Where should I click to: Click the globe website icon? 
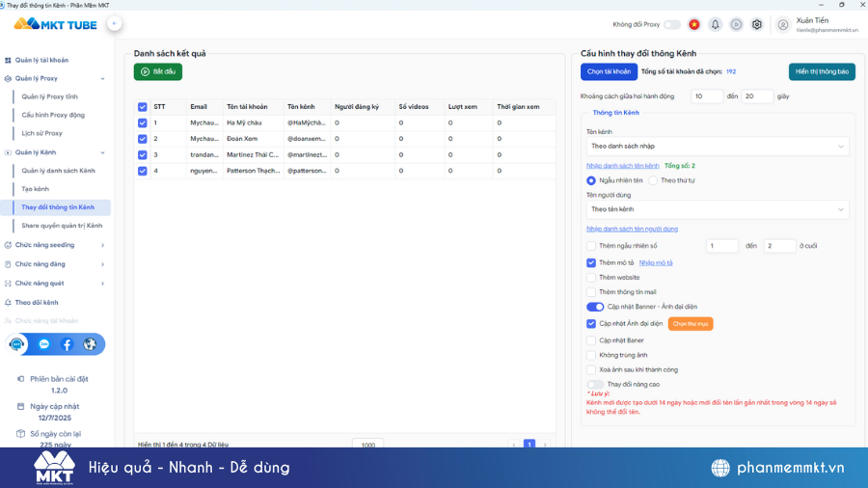click(x=90, y=344)
